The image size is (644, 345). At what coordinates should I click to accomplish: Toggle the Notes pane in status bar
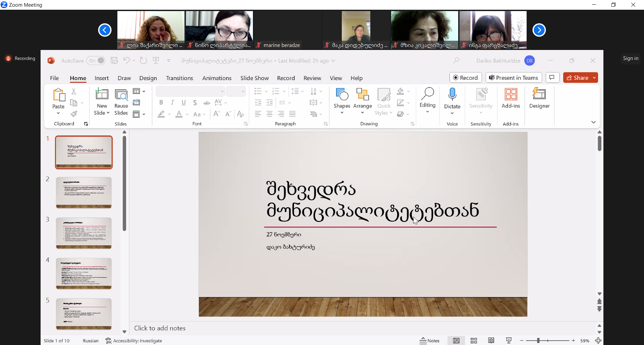click(430, 341)
